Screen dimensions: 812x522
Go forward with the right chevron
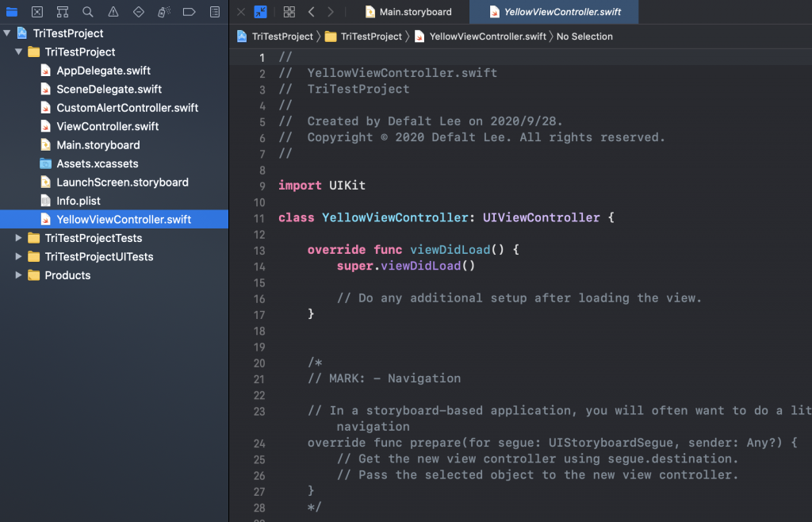click(331, 11)
